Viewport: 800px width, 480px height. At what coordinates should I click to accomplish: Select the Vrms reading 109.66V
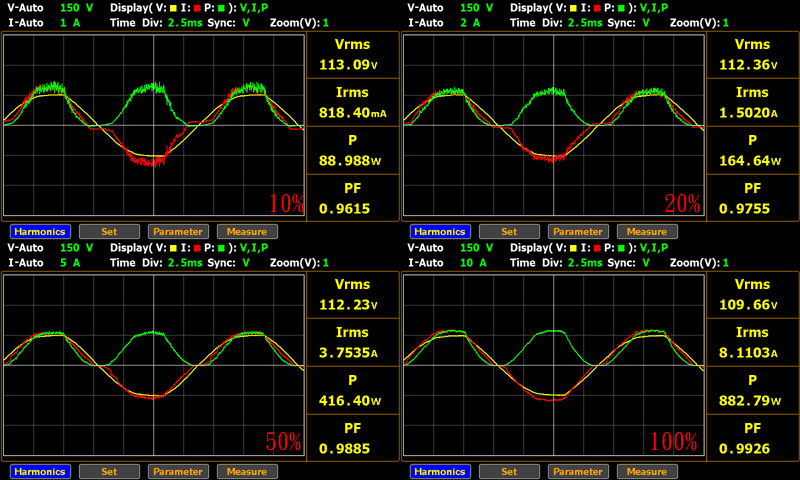pos(748,305)
